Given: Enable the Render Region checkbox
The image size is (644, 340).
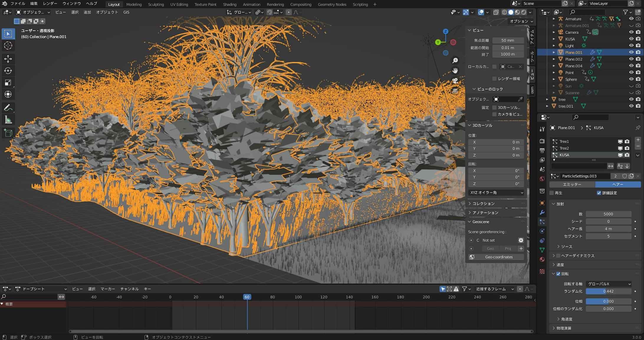Looking at the screenshot, I should coord(494,79).
